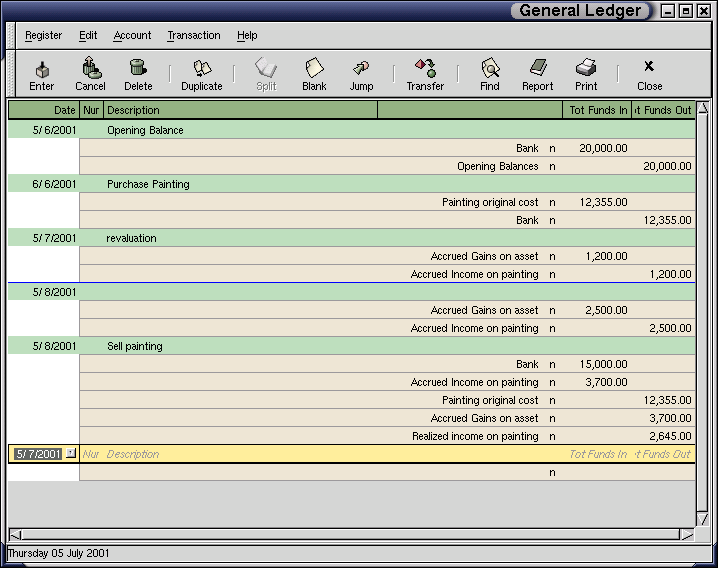Select the revaluation transaction row
Image resolution: width=718 pixels, height=568 pixels.
pyautogui.click(x=352, y=238)
